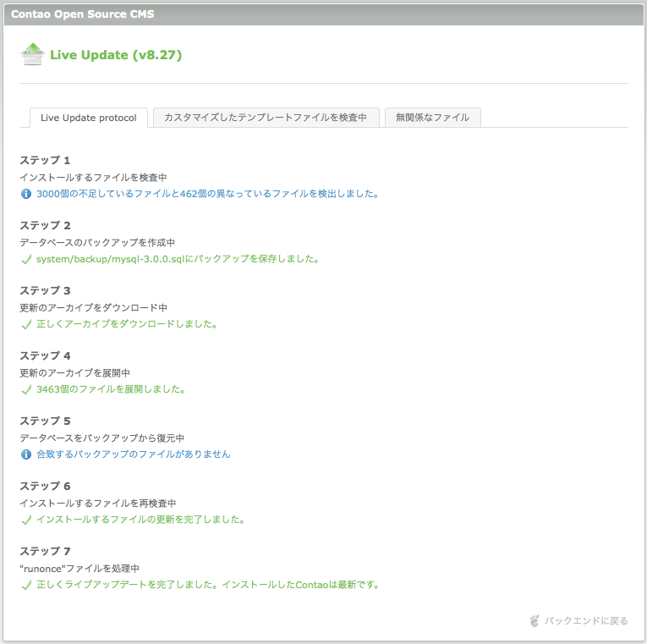This screenshot has height=644, width=647.
Task: Click the back to backend icon
Action: [x=535, y=621]
